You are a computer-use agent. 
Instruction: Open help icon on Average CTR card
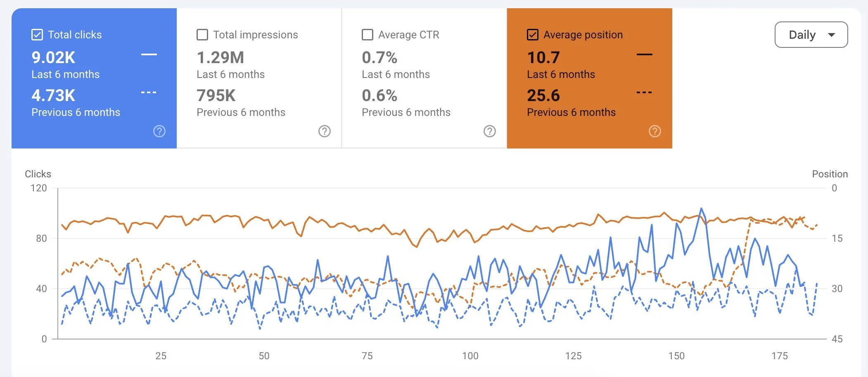tap(490, 131)
